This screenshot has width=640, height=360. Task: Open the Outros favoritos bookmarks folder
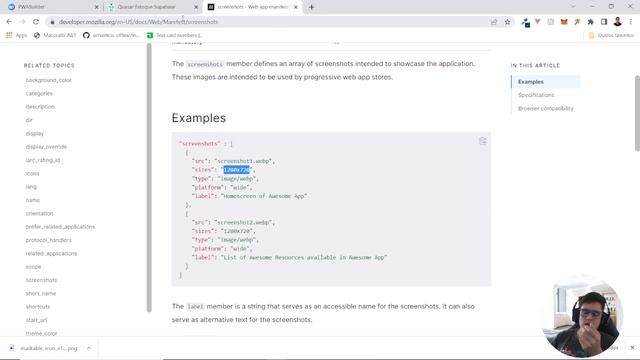click(x=611, y=36)
